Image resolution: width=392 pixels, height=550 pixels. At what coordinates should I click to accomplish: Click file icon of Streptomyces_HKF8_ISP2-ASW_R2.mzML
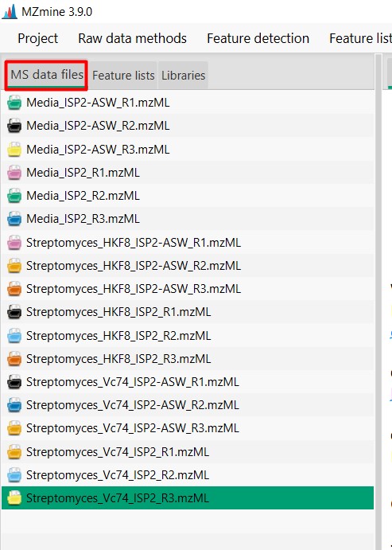point(14,266)
